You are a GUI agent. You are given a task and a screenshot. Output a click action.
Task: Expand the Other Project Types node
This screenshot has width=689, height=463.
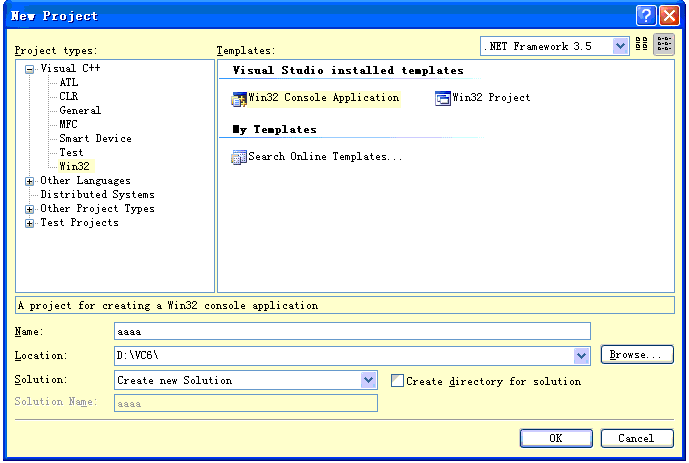tap(30, 209)
